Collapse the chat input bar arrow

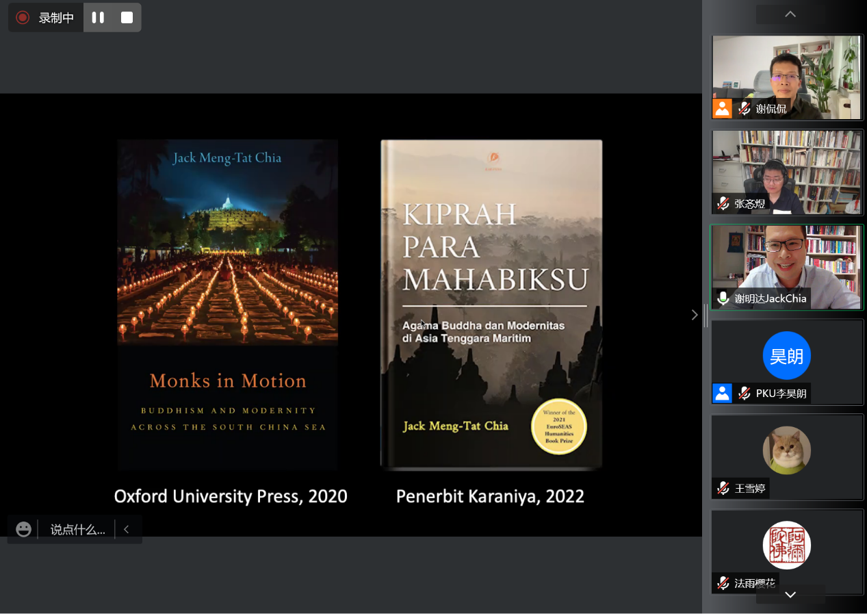click(127, 529)
